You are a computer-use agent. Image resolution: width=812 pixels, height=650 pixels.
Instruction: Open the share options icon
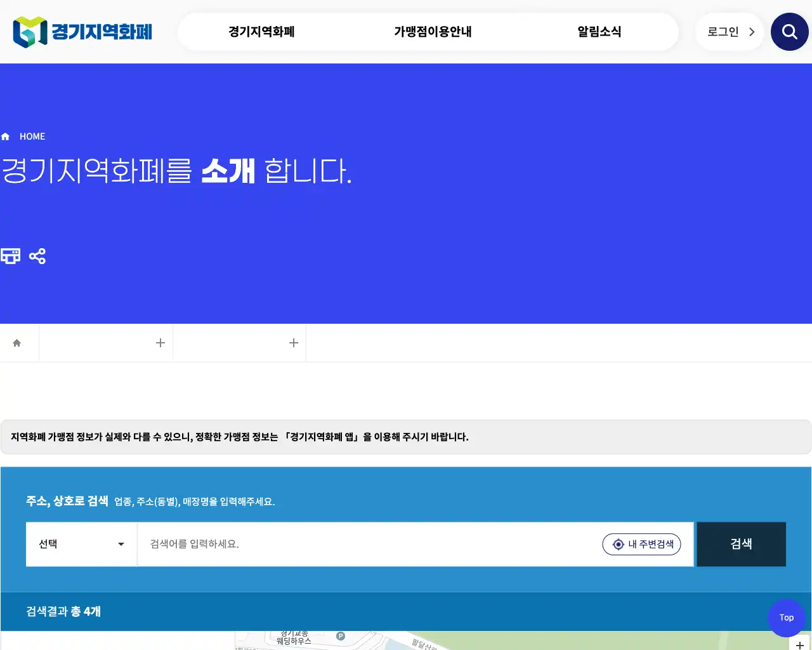37,256
